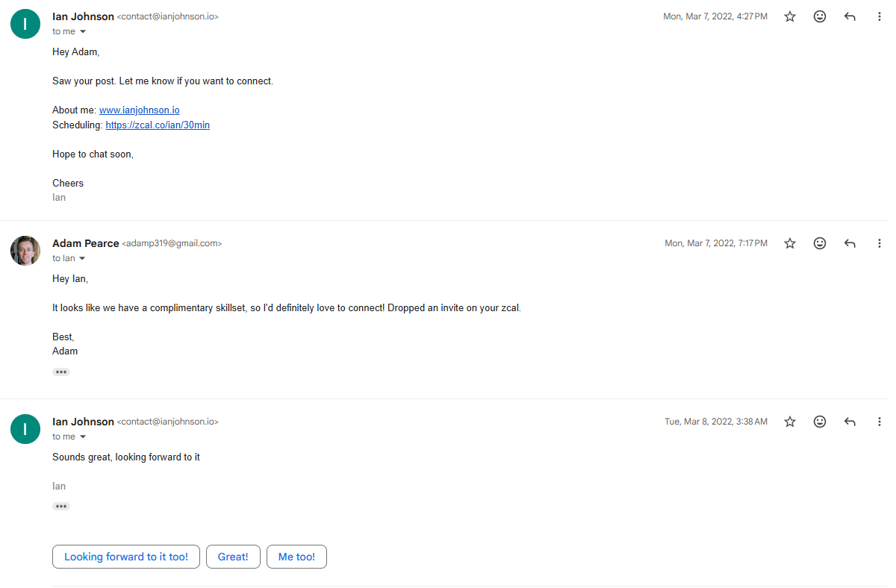Choose 'Looking forward to it too!' smart reply

[126, 557]
